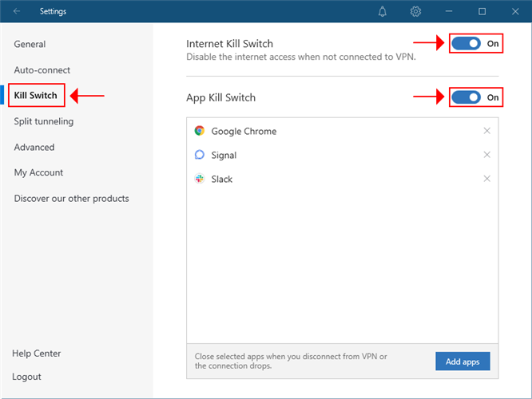Click the Google Chrome icon in app list
This screenshot has height=399, width=532.
click(199, 131)
